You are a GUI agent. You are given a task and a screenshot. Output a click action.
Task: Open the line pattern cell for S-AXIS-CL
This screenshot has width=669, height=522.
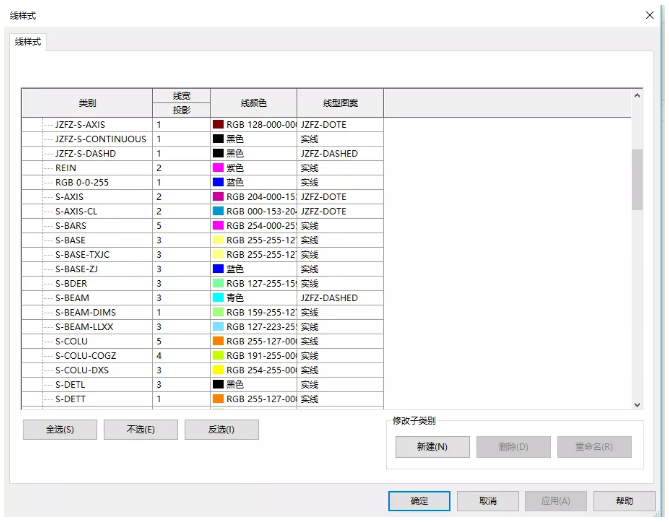340,211
